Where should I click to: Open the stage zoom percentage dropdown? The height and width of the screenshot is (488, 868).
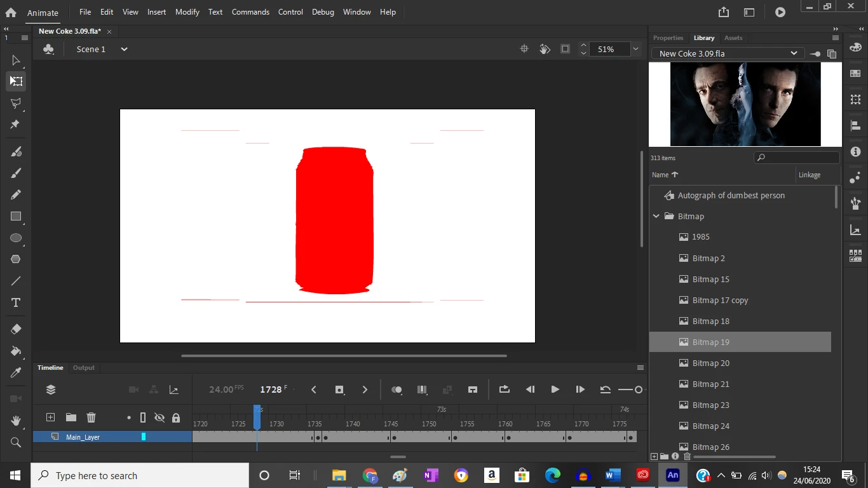(x=635, y=49)
